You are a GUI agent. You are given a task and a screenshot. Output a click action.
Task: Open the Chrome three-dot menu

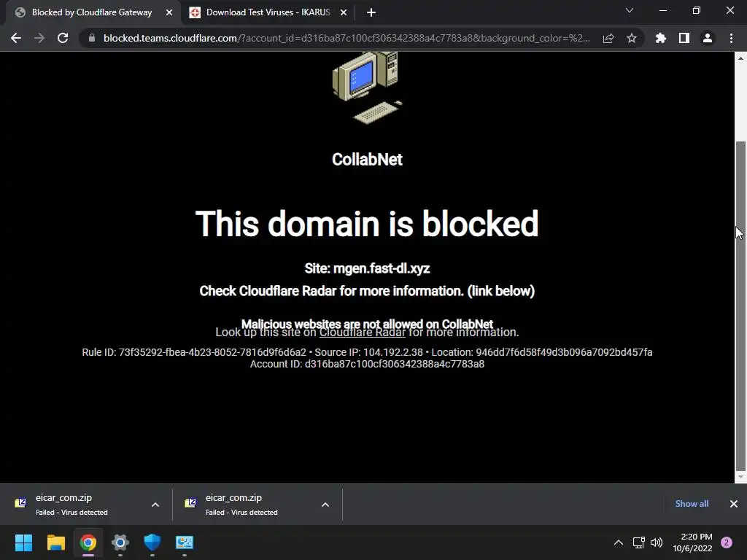(731, 38)
